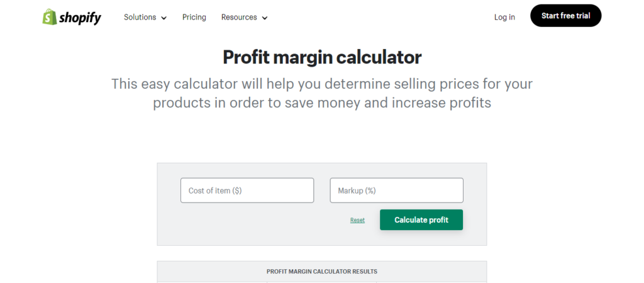Screen dimensions: 644x283
Task: Expand the Solutions dropdown chevron
Action: tap(164, 18)
